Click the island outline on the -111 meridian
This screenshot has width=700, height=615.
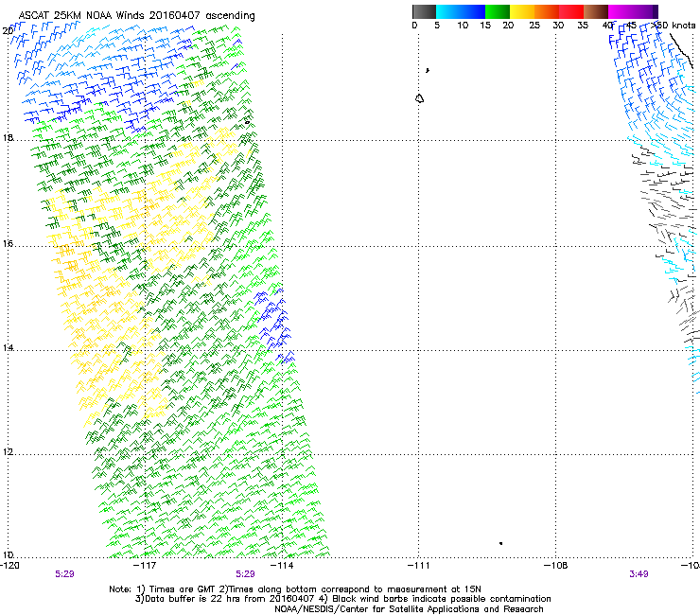(419, 98)
